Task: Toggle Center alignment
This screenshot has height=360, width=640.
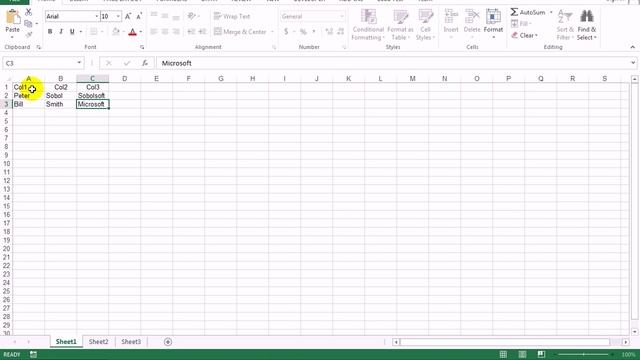Action: pyautogui.click(x=165, y=31)
